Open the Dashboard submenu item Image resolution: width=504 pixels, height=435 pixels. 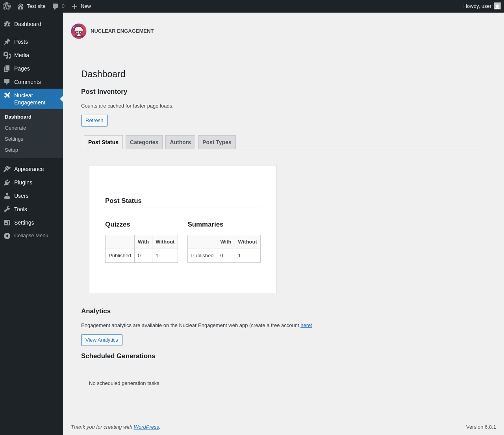coord(18,117)
